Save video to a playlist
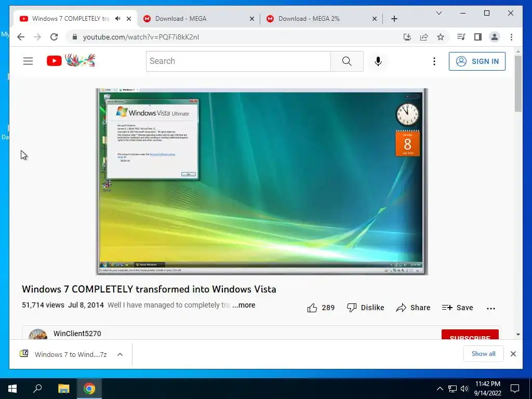Image resolution: width=532 pixels, height=399 pixels. [457, 308]
